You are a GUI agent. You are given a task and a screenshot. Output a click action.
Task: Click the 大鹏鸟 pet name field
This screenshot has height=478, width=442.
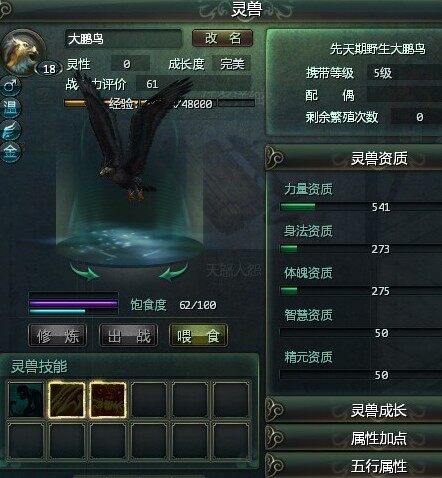tap(124, 39)
